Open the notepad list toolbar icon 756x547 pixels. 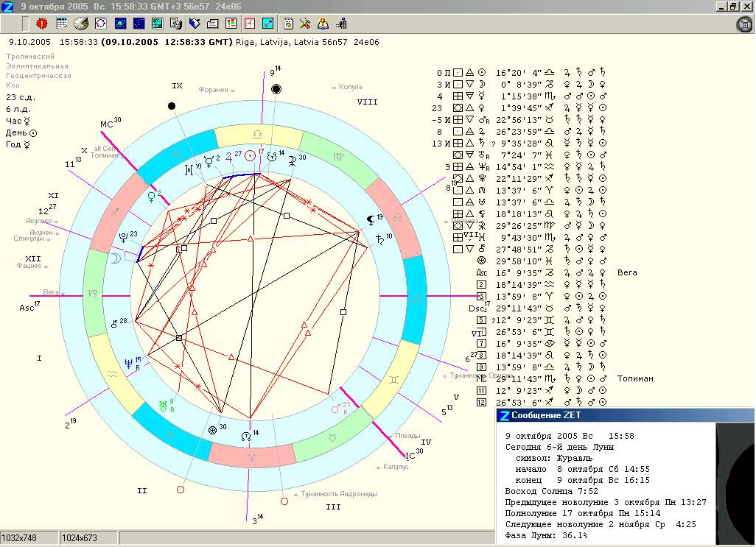click(x=288, y=24)
